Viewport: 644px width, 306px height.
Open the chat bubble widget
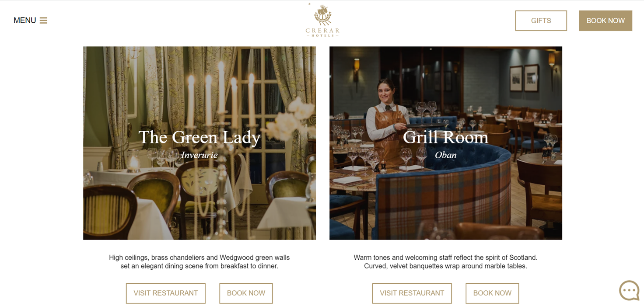coord(629,290)
